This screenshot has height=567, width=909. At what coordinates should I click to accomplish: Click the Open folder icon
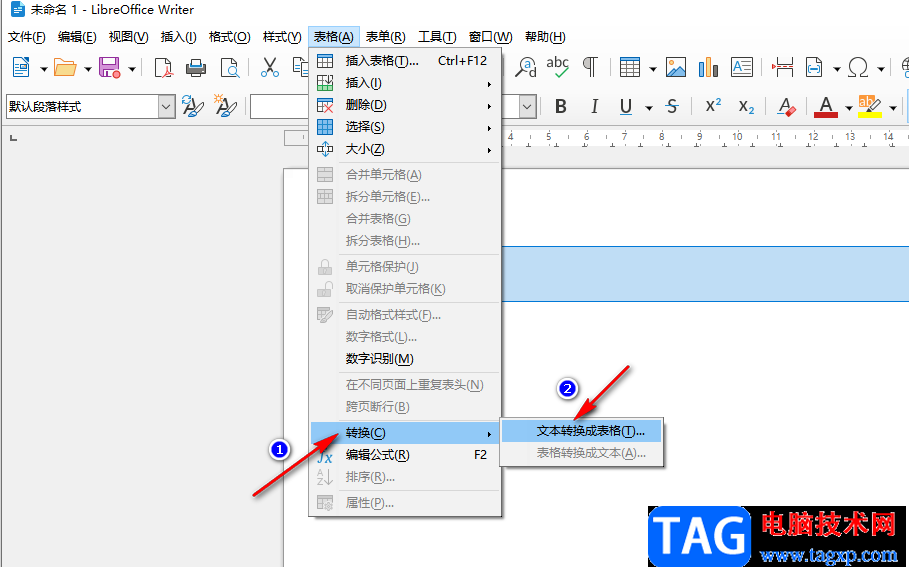click(x=65, y=68)
